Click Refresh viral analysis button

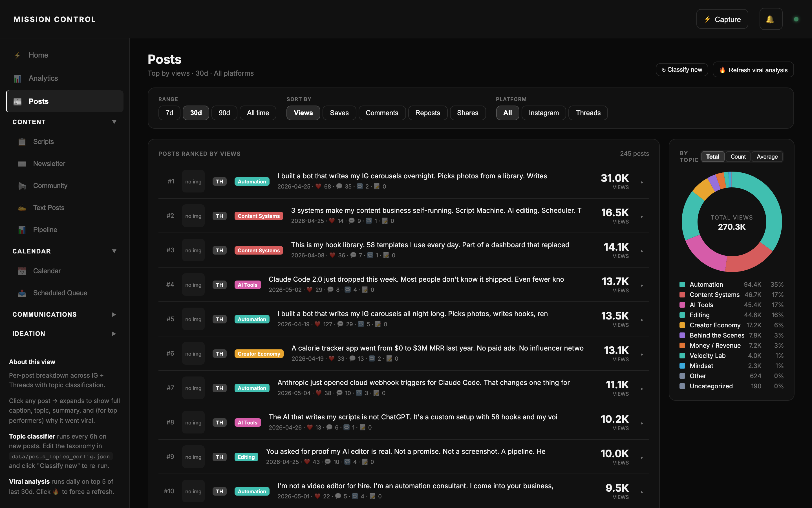(x=753, y=69)
